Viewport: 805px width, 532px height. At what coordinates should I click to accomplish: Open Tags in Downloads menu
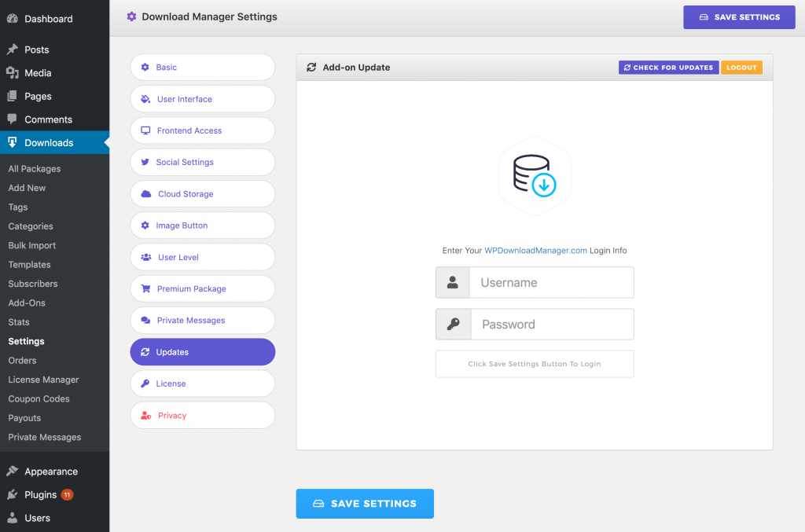(18, 207)
